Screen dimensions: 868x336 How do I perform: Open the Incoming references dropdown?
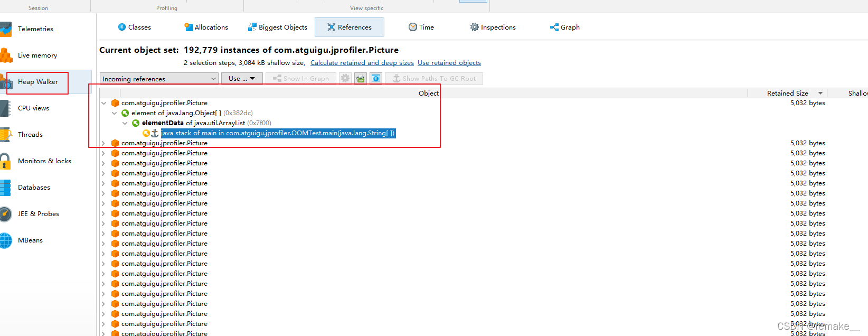click(x=159, y=79)
